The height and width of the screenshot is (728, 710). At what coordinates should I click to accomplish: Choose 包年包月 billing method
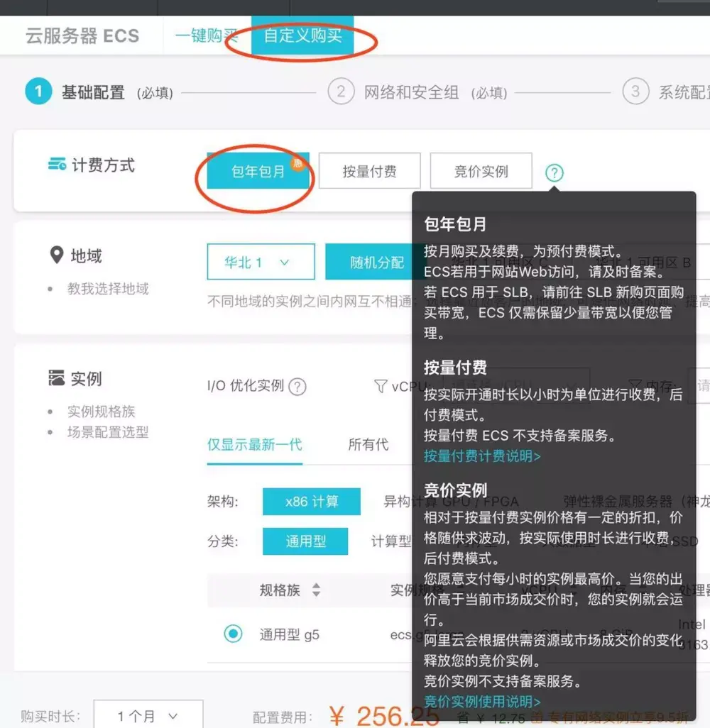point(258,171)
